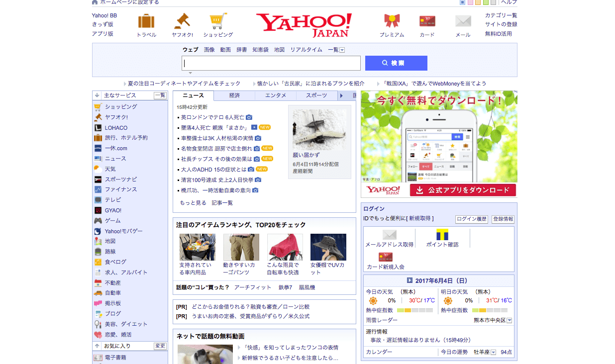Screen dimensions: 615x364
Task: Show more news tabs with right arrow
Action: pos(341,95)
